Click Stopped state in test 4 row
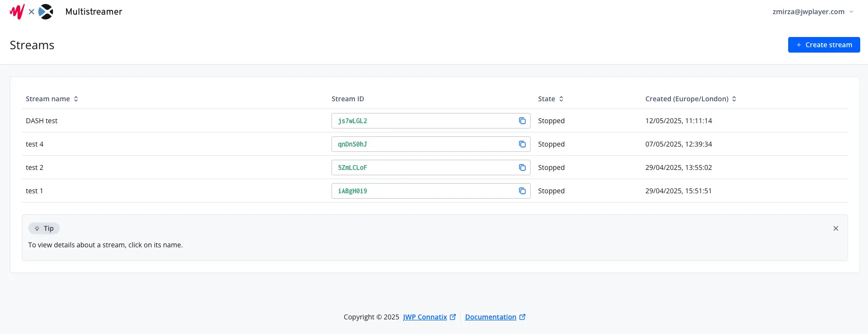The width and height of the screenshot is (868, 334). pyautogui.click(x=552, y=144)
